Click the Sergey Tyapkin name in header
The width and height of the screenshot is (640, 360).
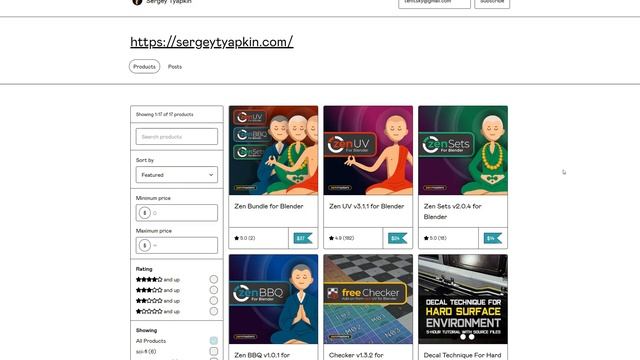pos(169,2)
